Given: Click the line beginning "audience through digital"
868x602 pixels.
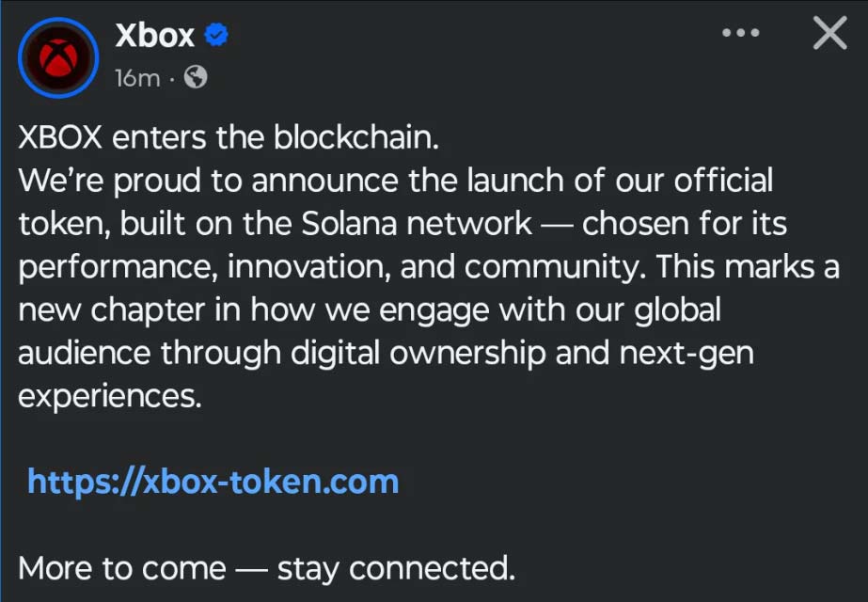Looking at the screenshot, I should coord(386,353).
